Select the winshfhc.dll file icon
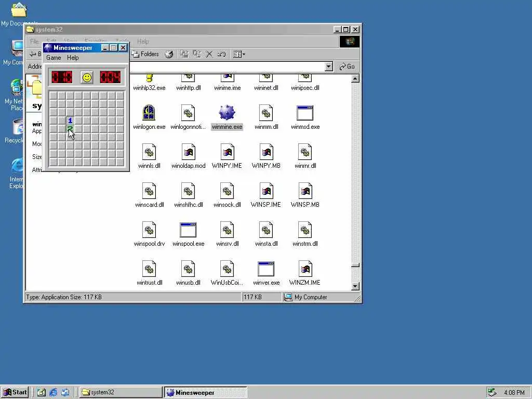Viewport: 532px width, 399px height. coord(188,191)
